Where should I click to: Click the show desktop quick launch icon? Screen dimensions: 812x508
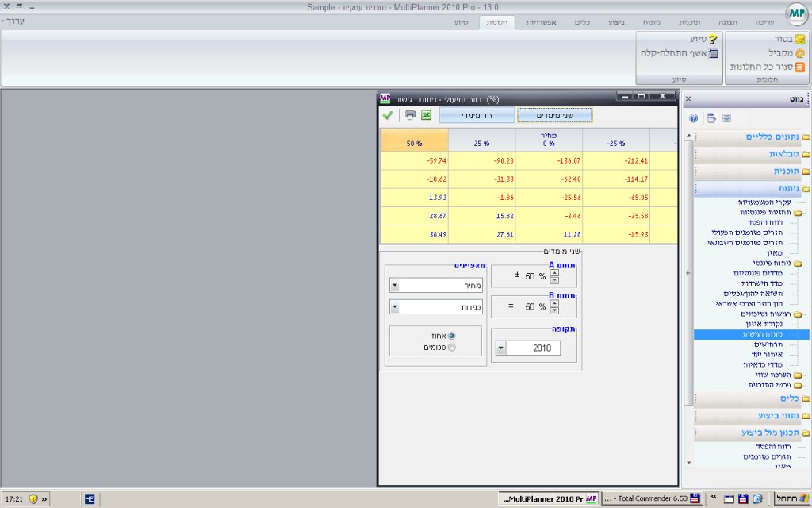729,498
